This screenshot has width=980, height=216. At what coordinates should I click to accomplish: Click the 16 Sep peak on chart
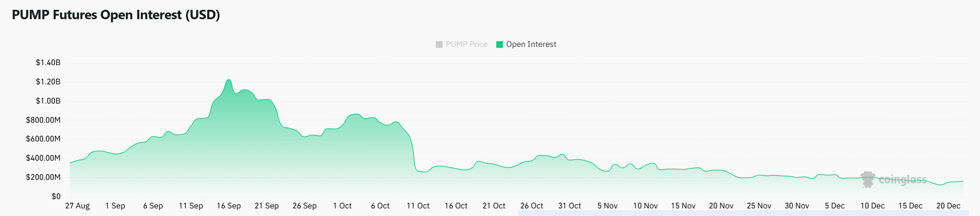click(229, 80)
